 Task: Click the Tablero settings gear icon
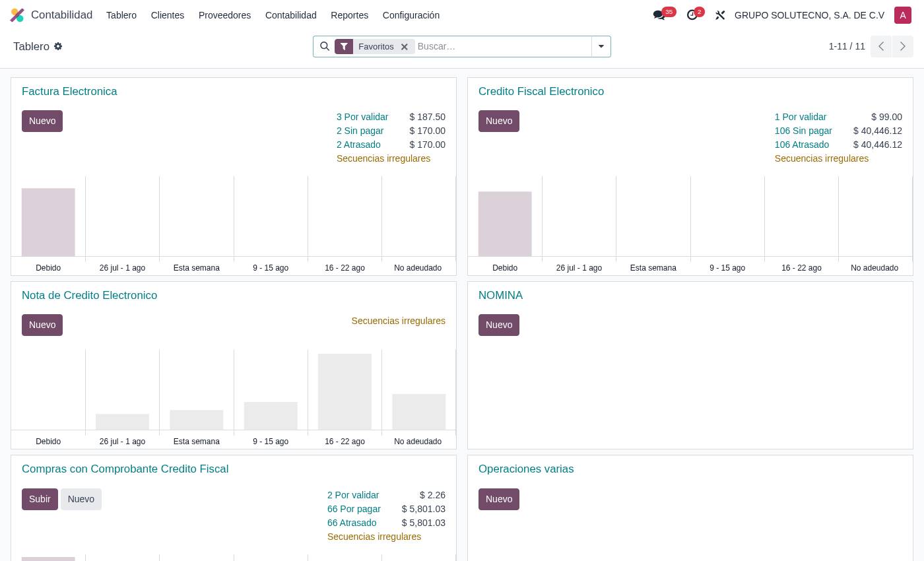(58, 46)
